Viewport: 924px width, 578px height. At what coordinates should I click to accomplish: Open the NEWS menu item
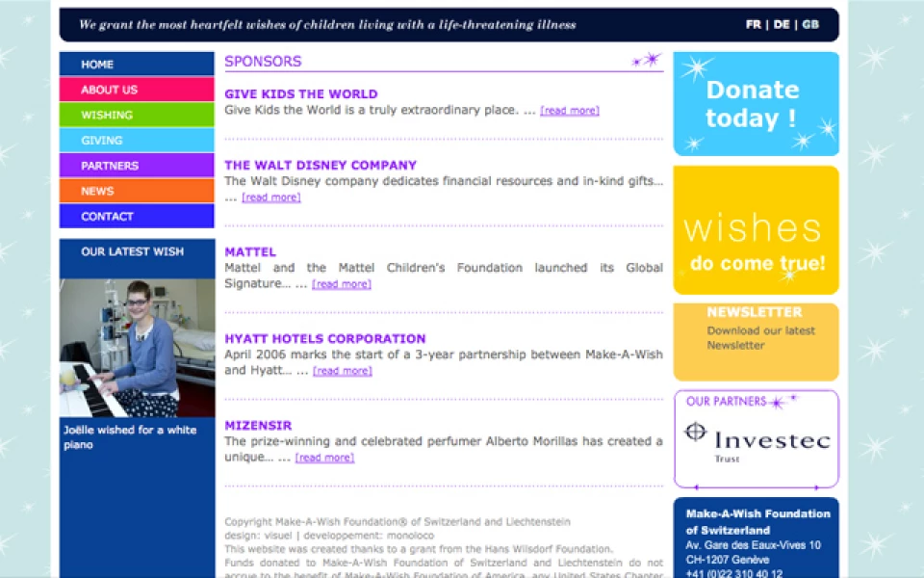pyautogui.click(x=137, y=191)
